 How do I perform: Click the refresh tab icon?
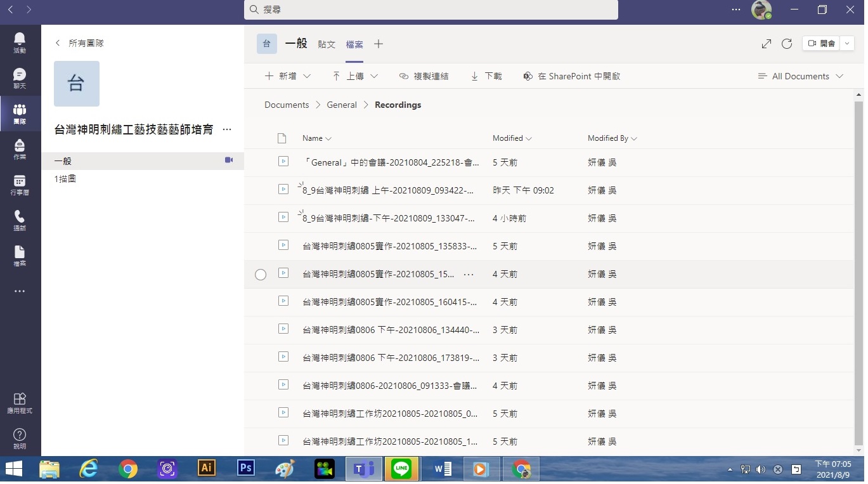[787, 44]
